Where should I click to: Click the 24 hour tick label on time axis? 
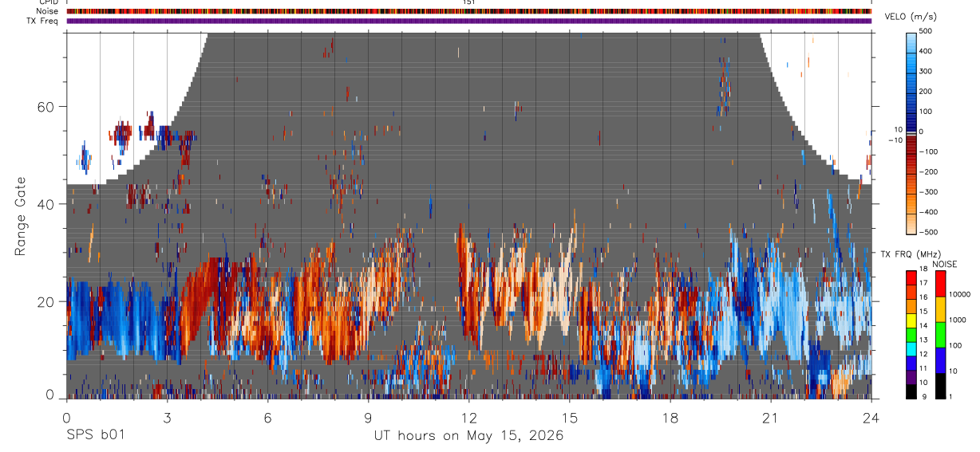[x=871, y=418]
